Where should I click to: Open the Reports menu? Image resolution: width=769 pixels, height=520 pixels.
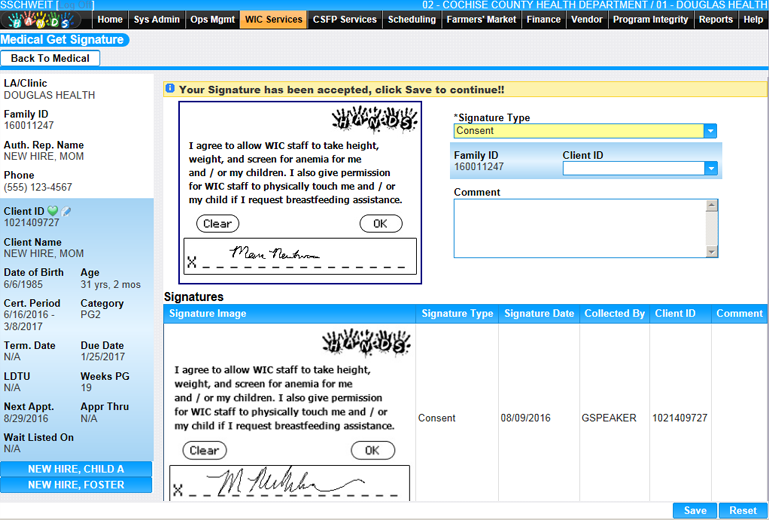pyautogui.click(x=715, y=19)
